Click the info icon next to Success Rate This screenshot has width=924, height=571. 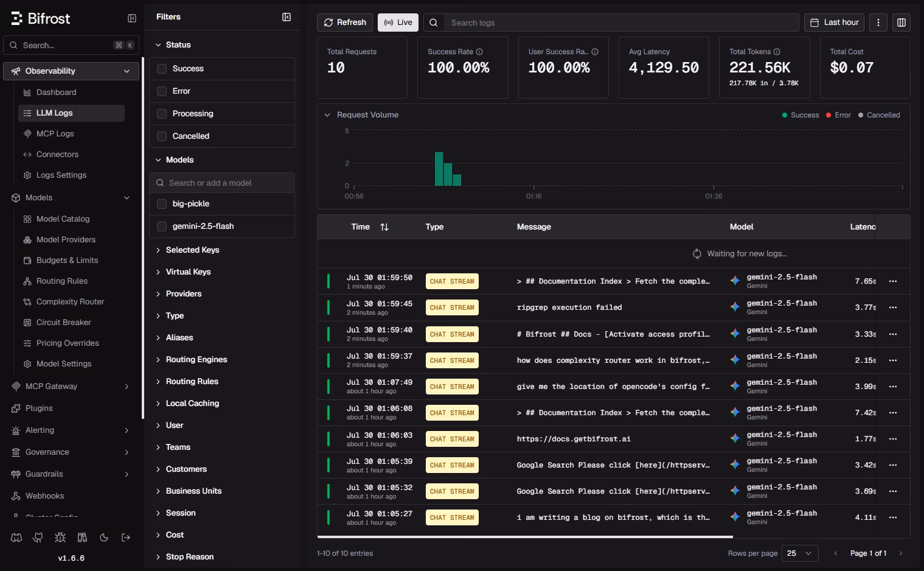pyautogui.click(x=479, y=52)
